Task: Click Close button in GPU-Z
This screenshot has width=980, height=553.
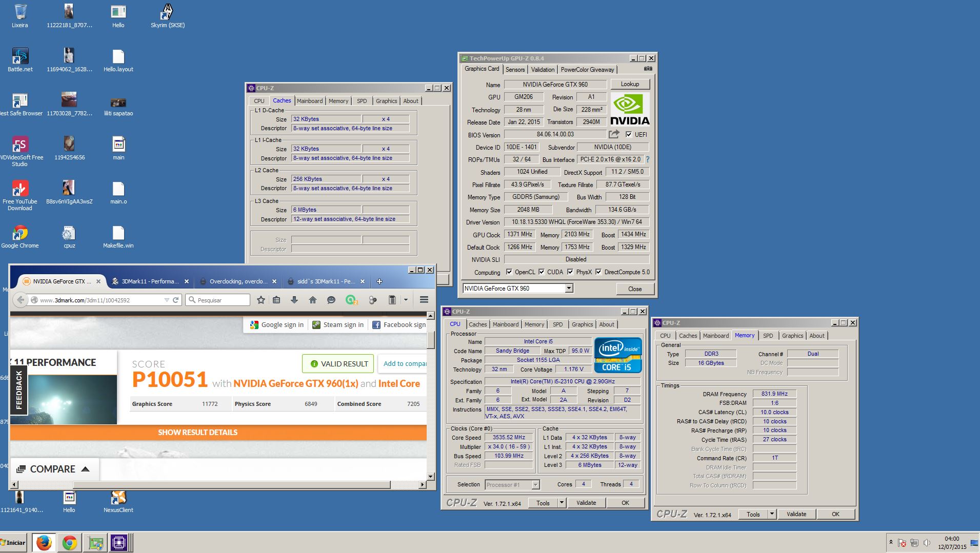Action: coord(635,289)
